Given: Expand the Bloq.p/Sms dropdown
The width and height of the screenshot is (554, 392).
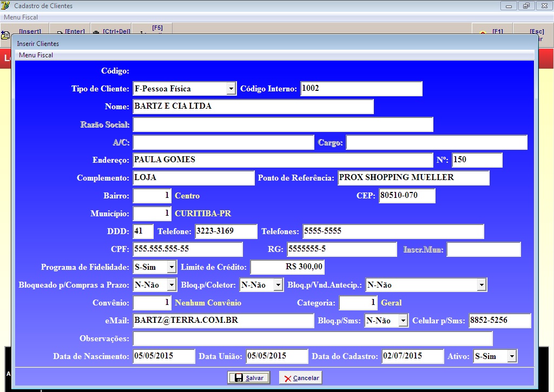Looking at the screenshot, I should [403, 321].
